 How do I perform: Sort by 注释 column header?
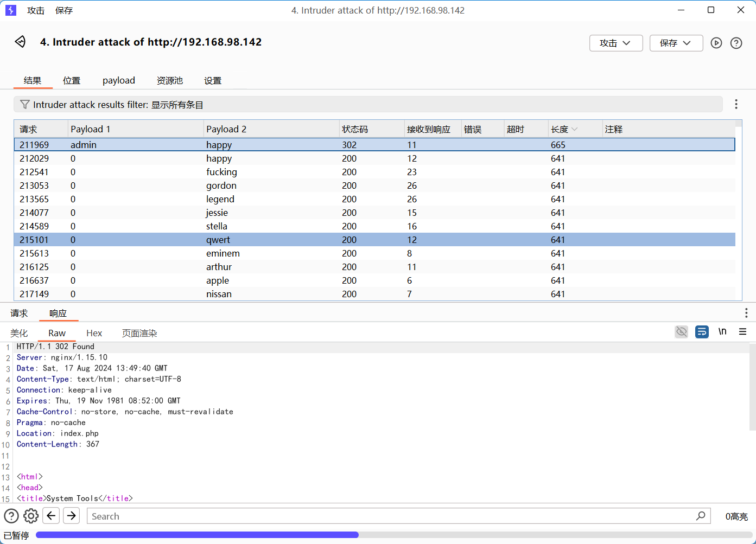point(669,129)
